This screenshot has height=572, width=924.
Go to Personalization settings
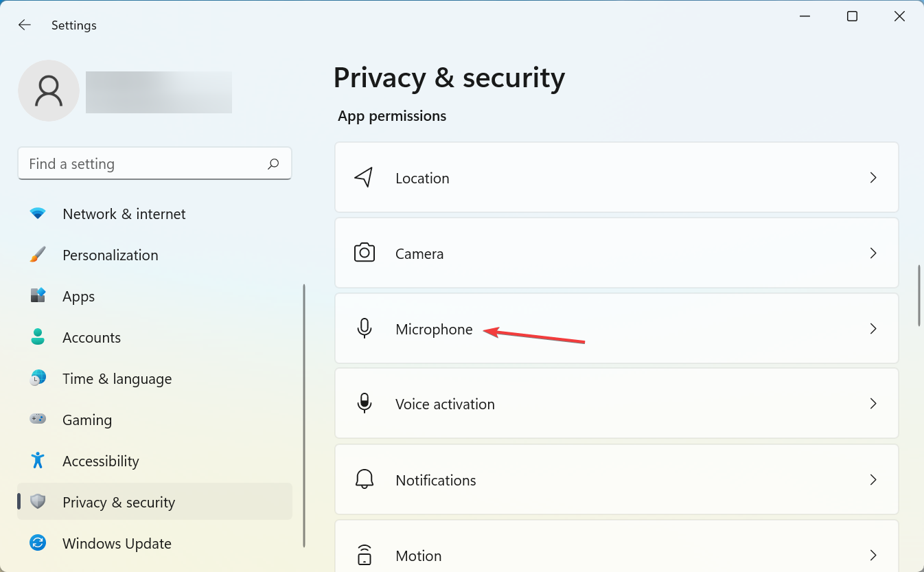[110, 255]
